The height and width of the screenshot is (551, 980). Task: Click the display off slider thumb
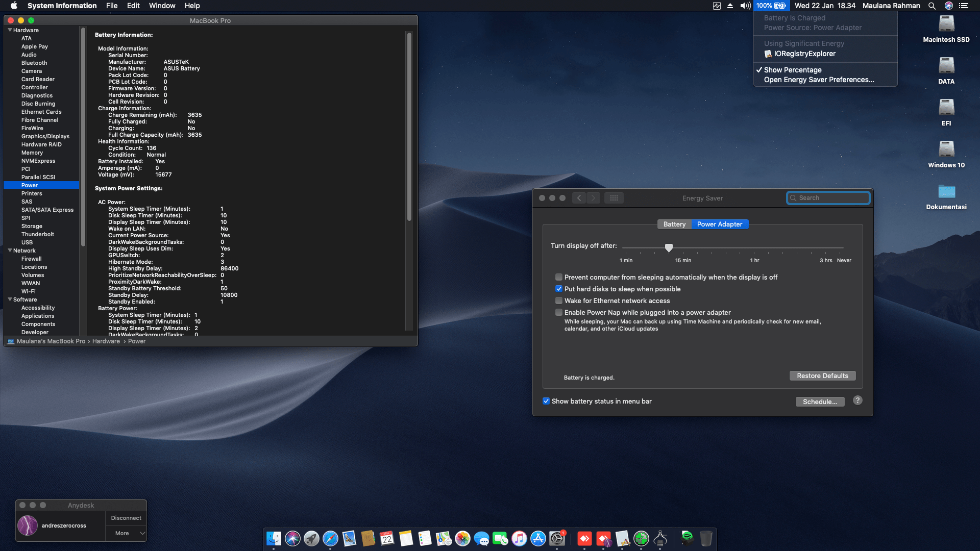(x=669, y=248)
